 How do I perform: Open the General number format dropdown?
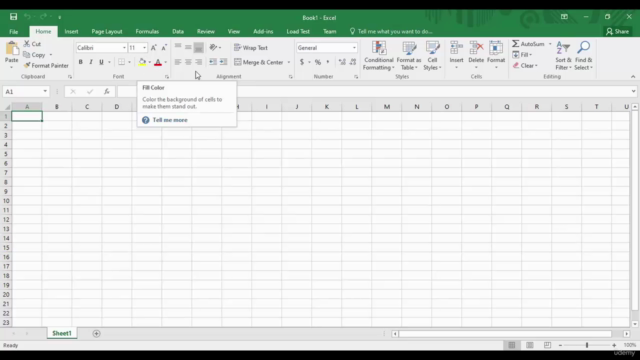coord(354,48)
